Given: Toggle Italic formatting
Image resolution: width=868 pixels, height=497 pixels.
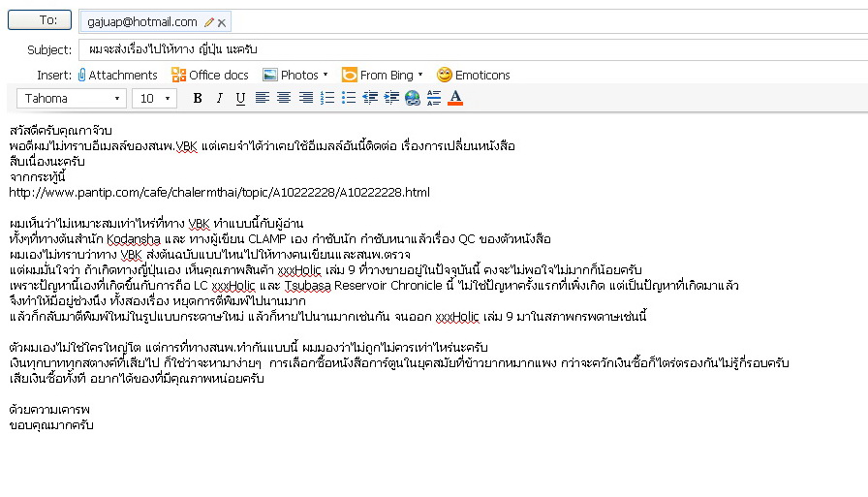Looking at the screenshot, I should click(219, 99).
